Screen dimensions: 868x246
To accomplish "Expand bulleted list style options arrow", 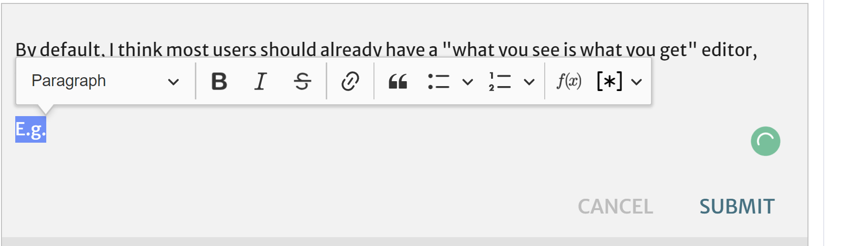I will (467, 82).
